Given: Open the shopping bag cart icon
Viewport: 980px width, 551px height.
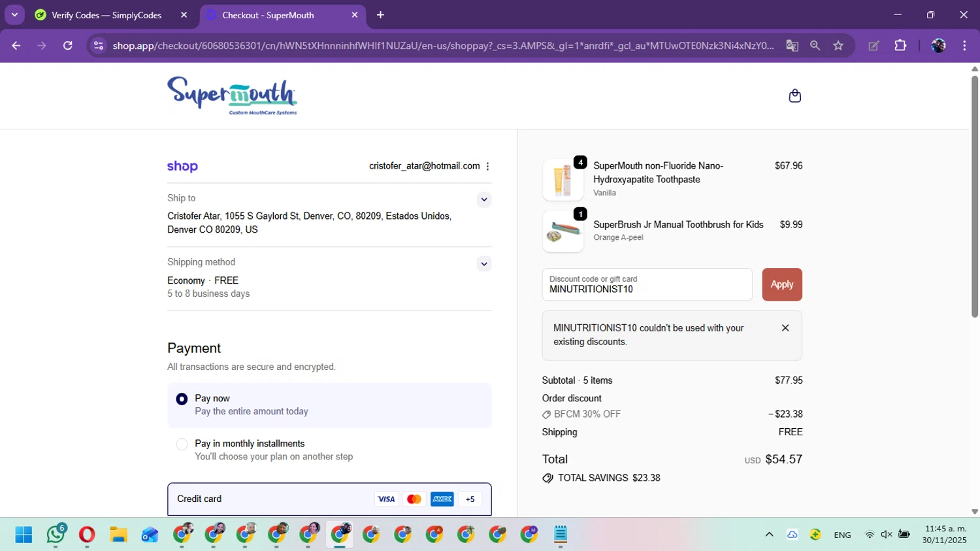Looking at the screenshot, I should 794,96.
